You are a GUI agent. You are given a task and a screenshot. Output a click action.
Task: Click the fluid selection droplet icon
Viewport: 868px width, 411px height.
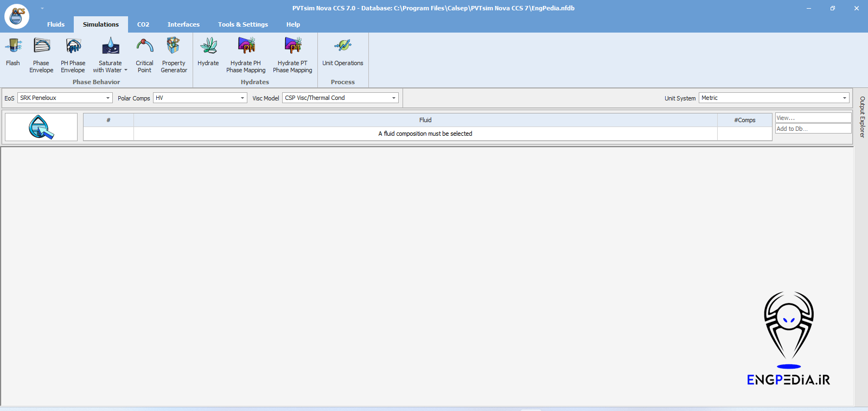click(x=41, y=127)
